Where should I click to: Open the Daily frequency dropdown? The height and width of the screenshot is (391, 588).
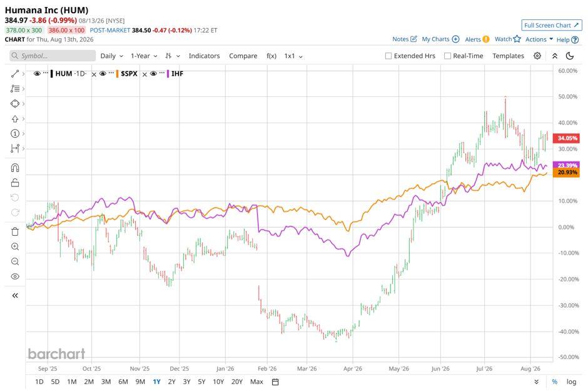112,56
